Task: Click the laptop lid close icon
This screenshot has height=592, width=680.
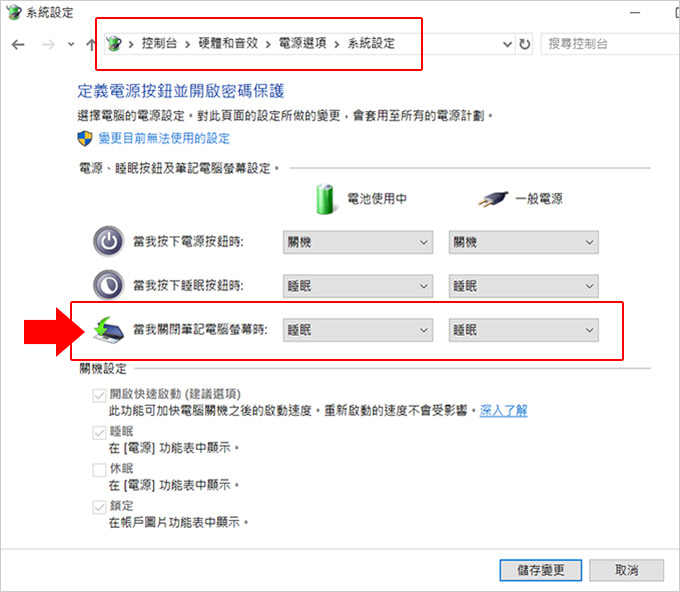Action: click(108, 330)
